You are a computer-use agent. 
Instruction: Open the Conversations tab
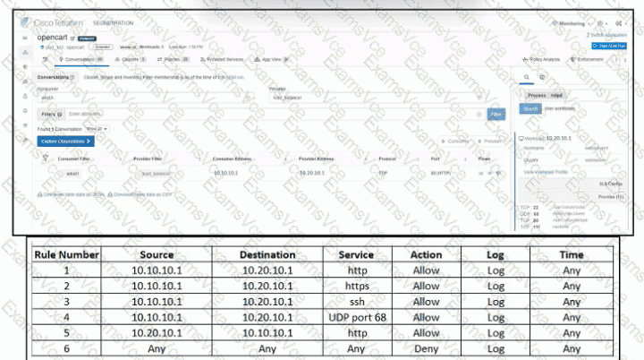click(x=80, y=60)
